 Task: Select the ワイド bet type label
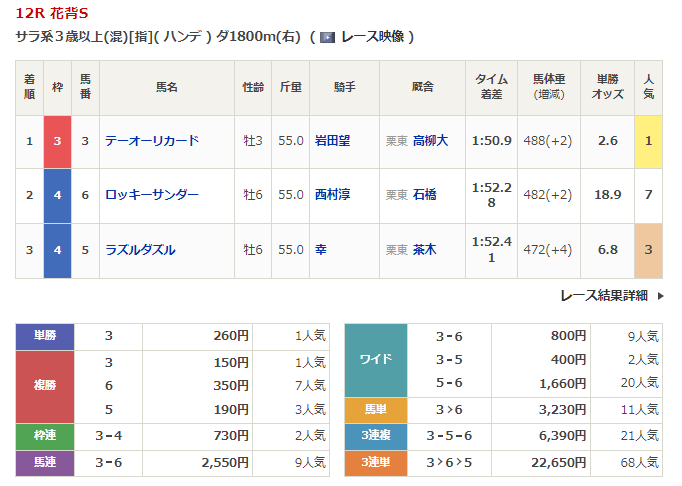[375, 360]
